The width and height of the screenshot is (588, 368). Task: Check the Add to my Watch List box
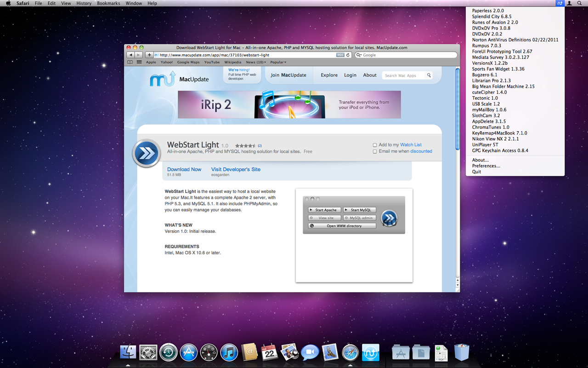(375, 144)
